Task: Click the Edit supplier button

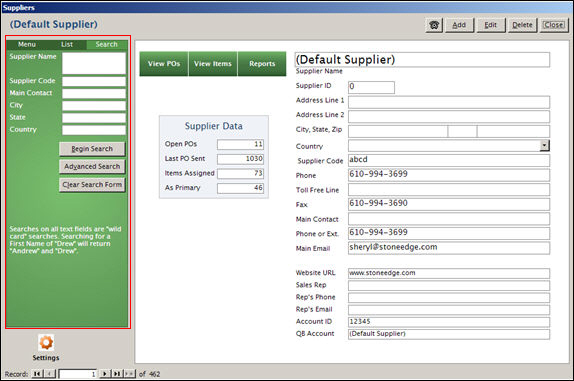Action: click(491, 25)
